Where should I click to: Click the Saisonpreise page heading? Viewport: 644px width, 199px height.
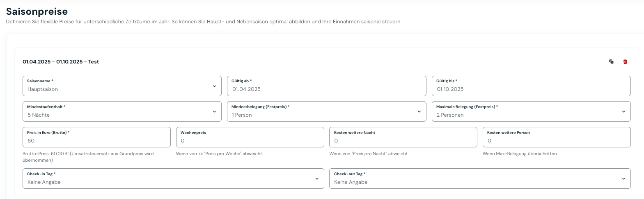click(37, 11)
